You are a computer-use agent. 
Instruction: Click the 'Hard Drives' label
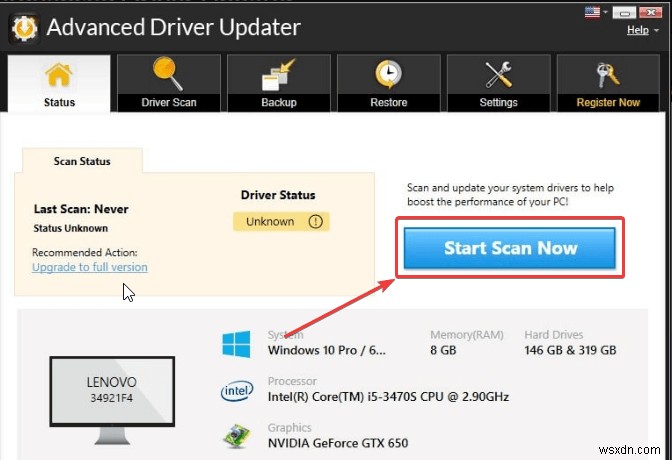(554, 335)
